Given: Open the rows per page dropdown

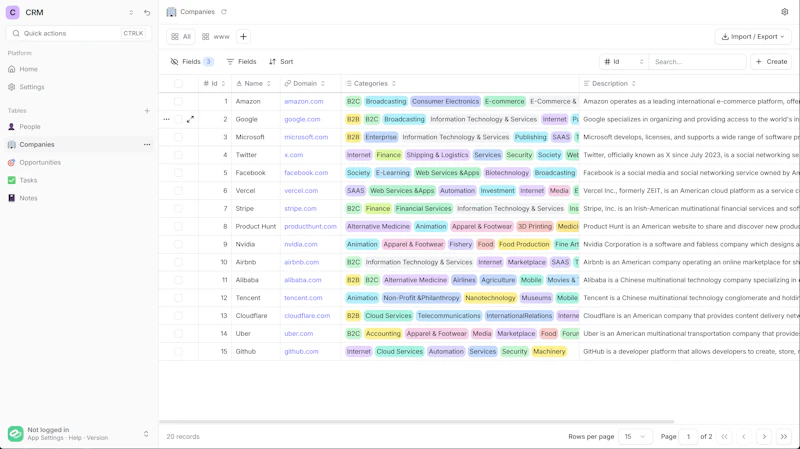Looking at the screenshot, I should click(x=635, y=436).
